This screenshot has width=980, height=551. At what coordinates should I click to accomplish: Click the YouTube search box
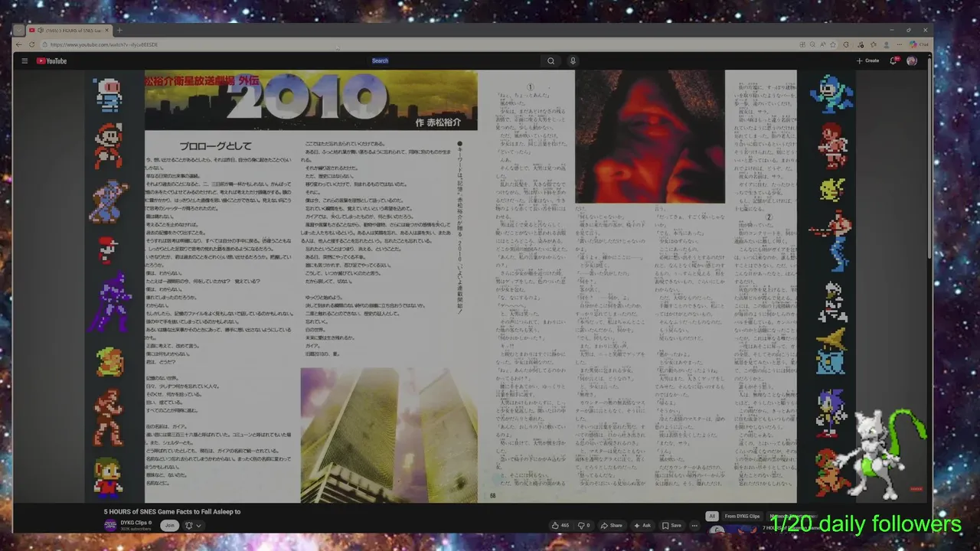click(x=452, y=60)
